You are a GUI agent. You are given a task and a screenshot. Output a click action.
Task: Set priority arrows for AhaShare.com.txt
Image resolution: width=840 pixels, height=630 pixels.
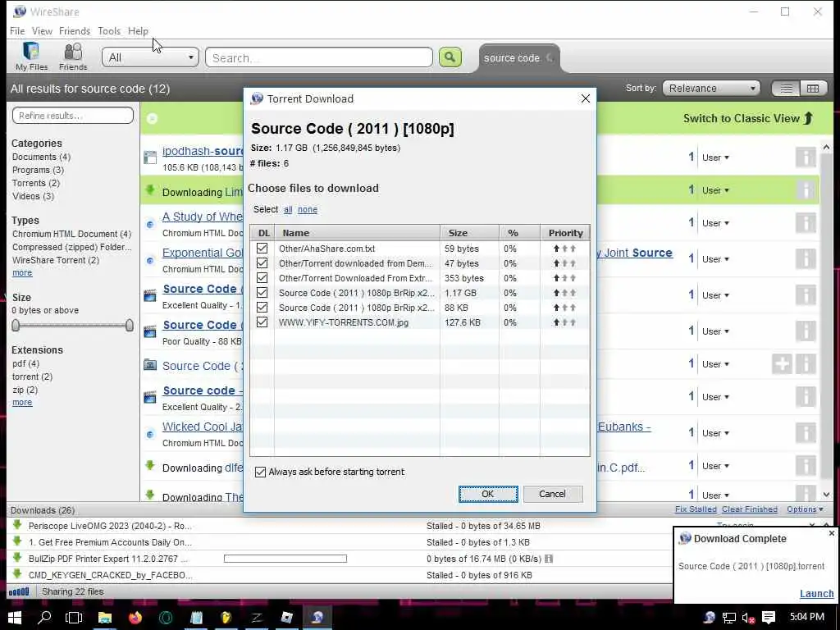pos(564,249)
